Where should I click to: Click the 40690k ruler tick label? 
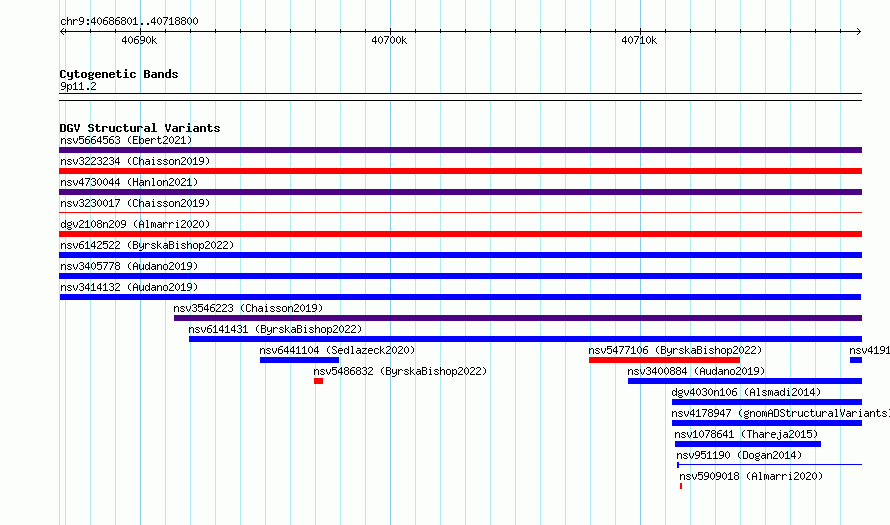pyautogui.click(x=139, y=40)
